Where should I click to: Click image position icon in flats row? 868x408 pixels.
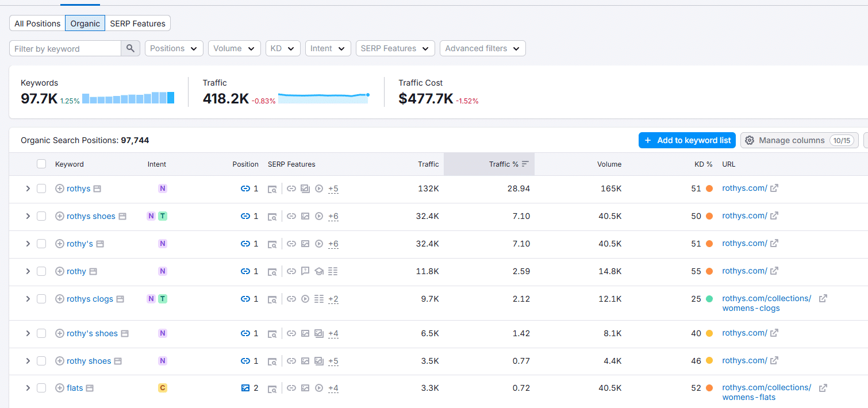(245, 388)
